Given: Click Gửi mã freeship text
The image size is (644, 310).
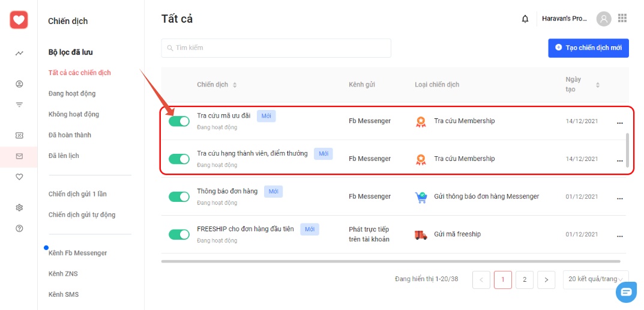Looking at the screenshot, I should (x=457, y=234).
